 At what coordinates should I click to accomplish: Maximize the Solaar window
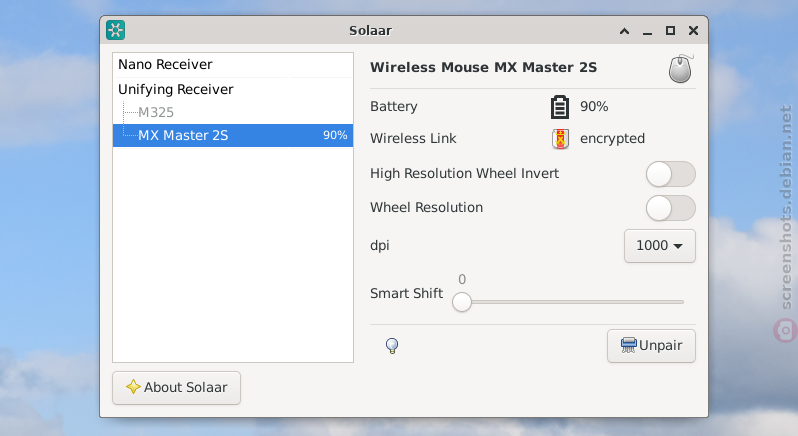(670, 31)
